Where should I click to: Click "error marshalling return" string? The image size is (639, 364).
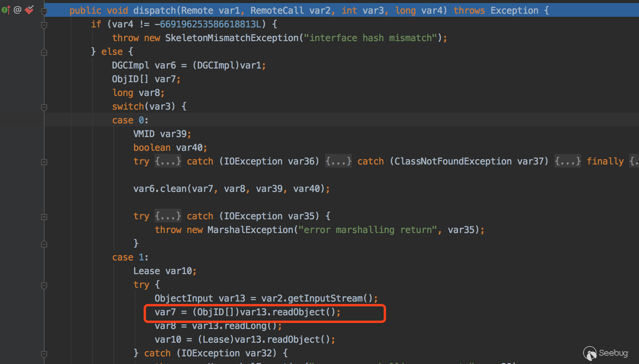(367, 230)
